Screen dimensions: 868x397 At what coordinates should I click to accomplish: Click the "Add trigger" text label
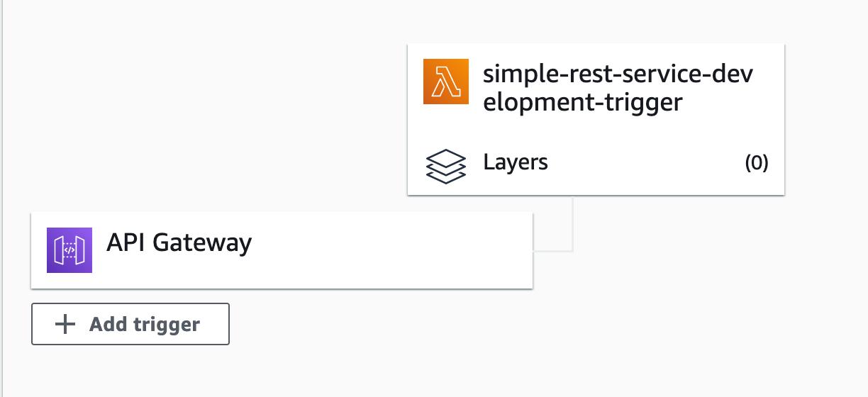(145, 324)
